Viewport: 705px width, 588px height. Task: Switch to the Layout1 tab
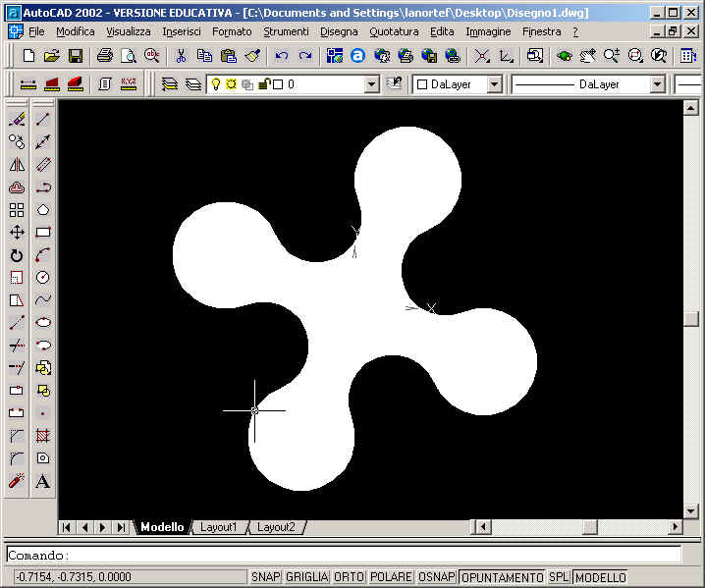pyautogui.click(x=219, y=527)
